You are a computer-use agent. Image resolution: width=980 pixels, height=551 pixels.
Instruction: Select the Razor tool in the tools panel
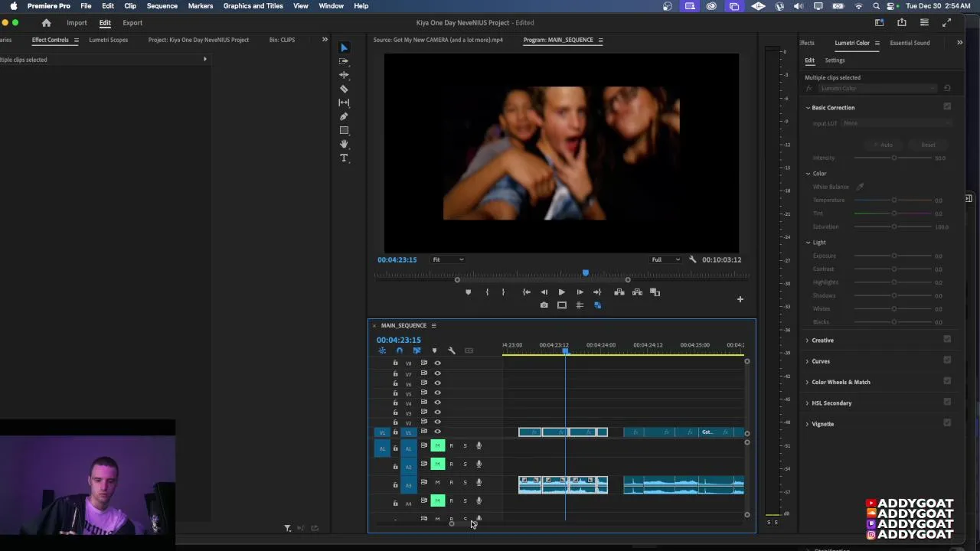[x=344, y=89]
